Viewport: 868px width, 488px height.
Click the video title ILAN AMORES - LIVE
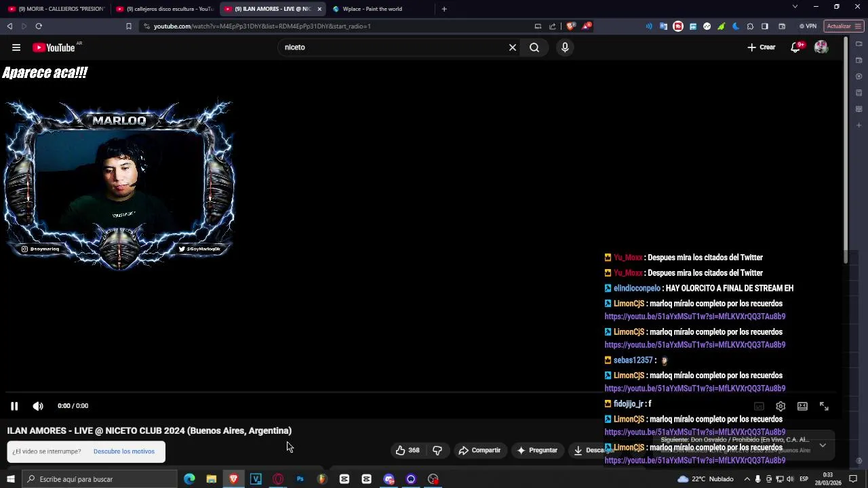point(149,430)
